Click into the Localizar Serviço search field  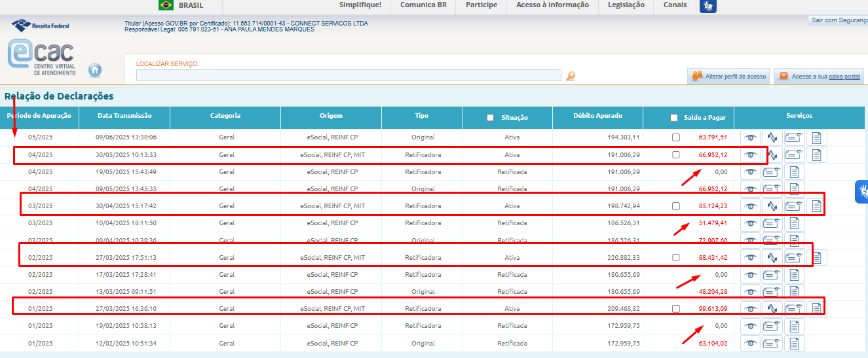[x=349, y=75]
